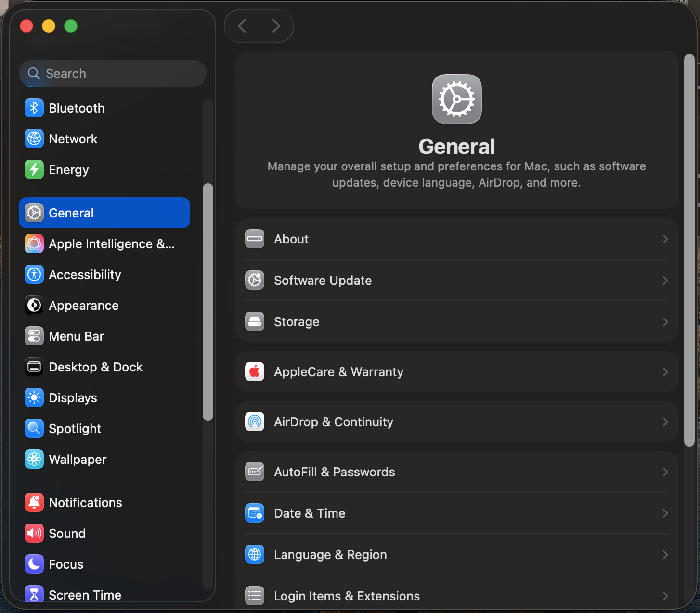The width and height of the screenshot is (700, 613).
Task: Click the Storage drive icon
Action: point(255,322)
